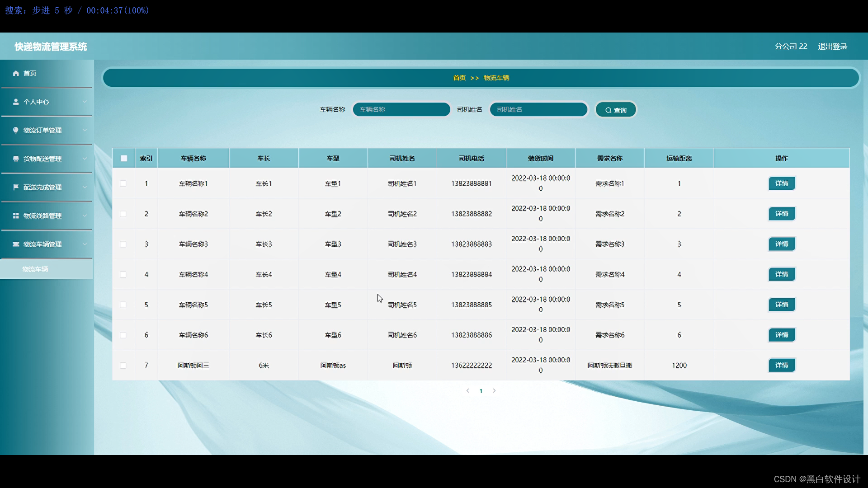Expand 物流订单管理 menu chevron
Image resolution: width=868 pixels, height=488 pixels.
coord(85,130)
